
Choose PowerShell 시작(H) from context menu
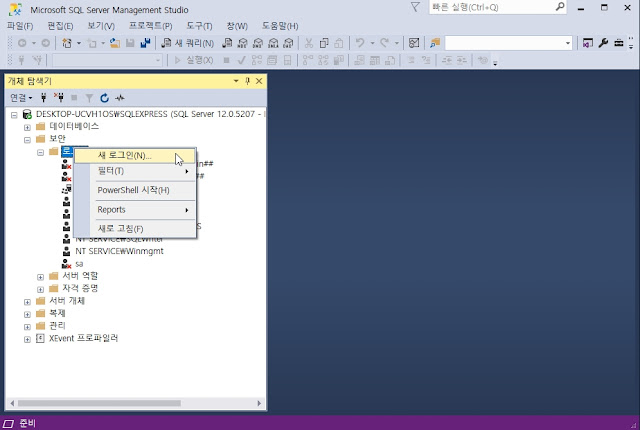[x=135, y=190]
